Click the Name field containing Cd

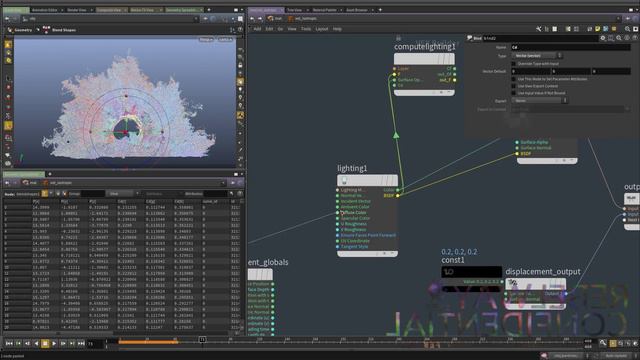tap(571, 47)
